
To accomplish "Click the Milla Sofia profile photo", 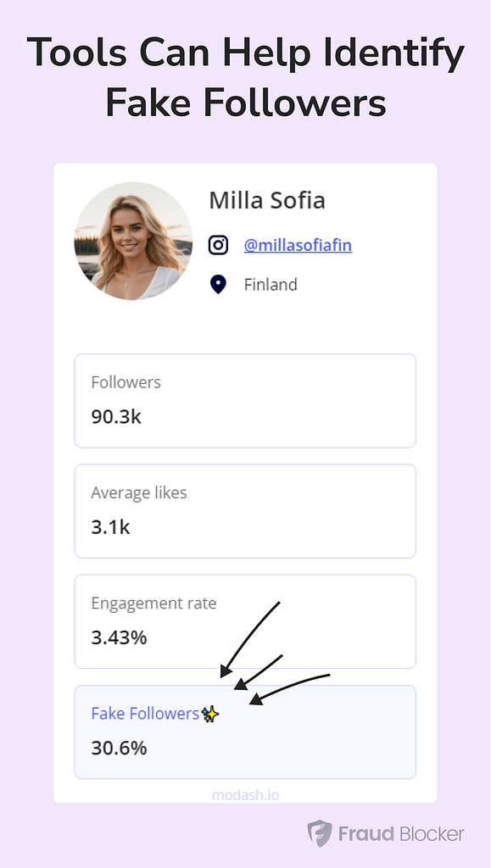I will pos(133,242).
